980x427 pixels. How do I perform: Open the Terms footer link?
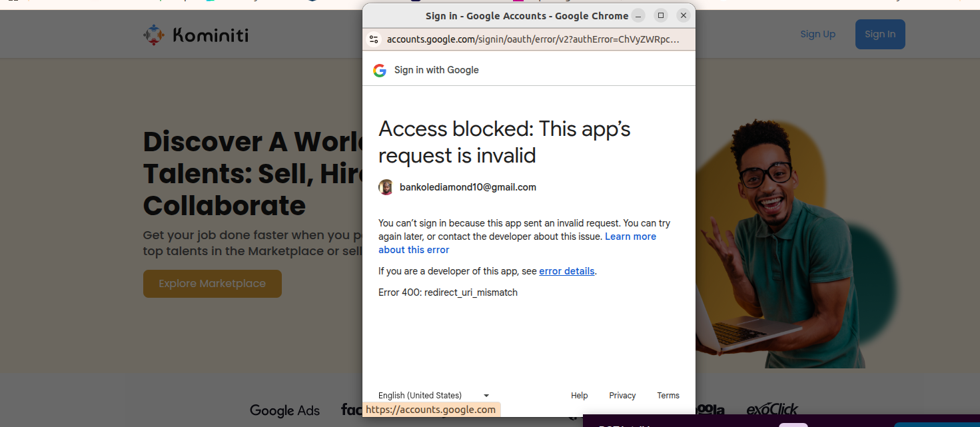coord(668,396)
